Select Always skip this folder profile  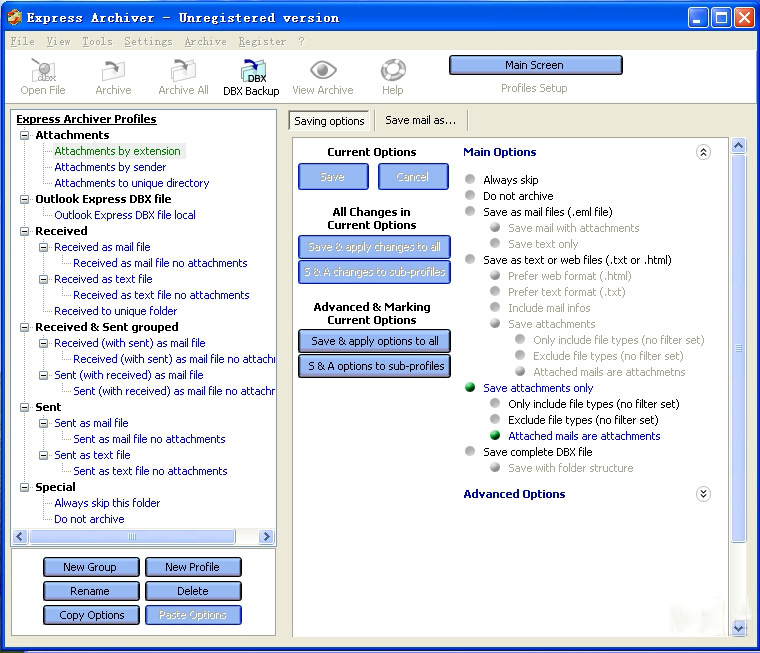(x=107, y=503)
